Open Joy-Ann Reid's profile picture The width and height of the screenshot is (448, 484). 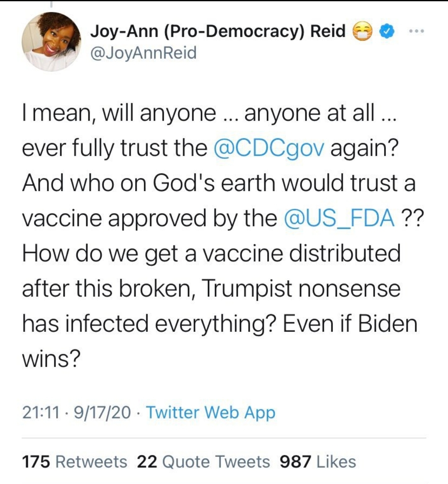(x=51, y=42)
